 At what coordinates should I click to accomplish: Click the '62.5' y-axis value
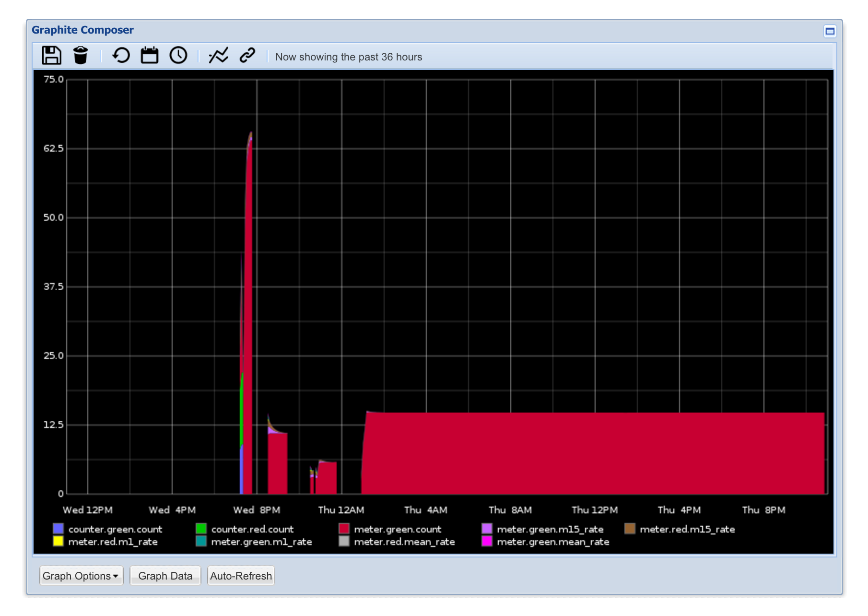pyautogui.click(x=54, y=148)
